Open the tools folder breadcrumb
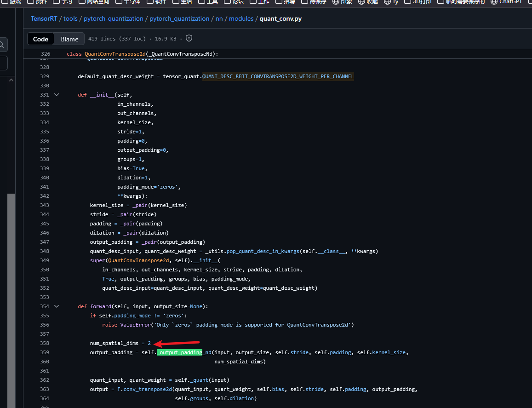This screenshot has width=532, height=408. tap(70, 19)
